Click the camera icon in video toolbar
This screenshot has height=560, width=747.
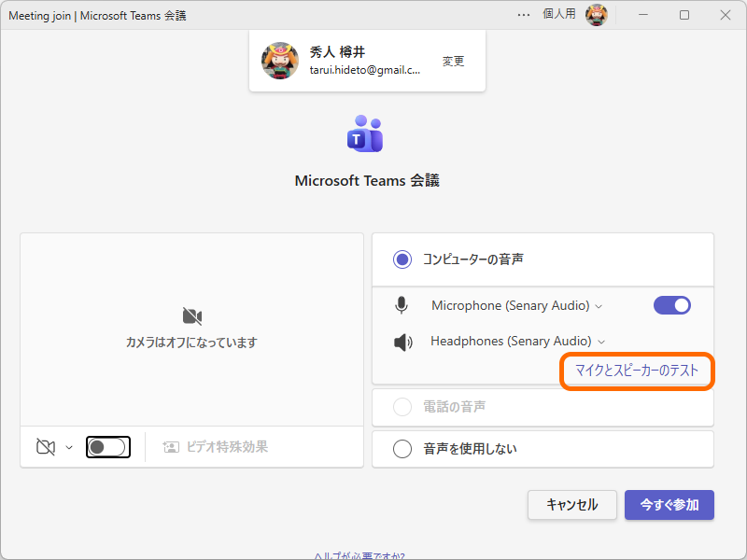tap(46, 447)
